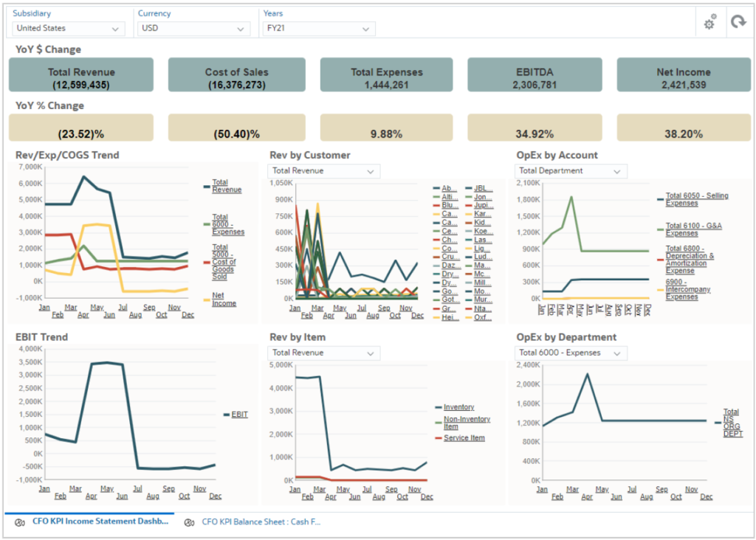The image size is (756, 540).
Task: Open the Years dropdown showing FY21
Action: click(x=318, y=29)
